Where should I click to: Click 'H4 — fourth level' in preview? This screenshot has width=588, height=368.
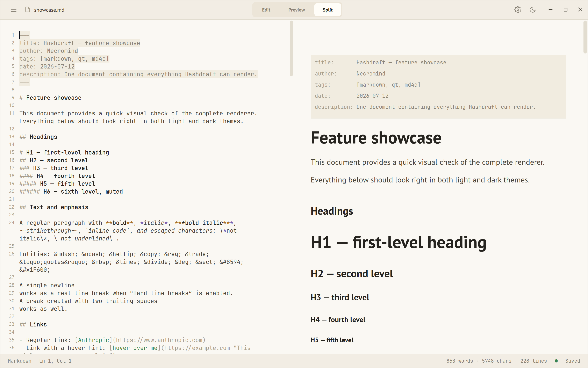click(x=338, y=320)
